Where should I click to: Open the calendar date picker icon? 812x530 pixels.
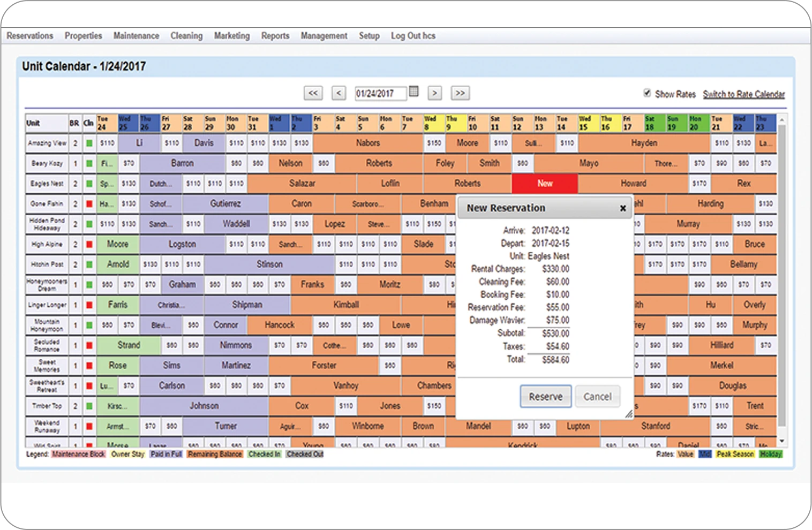(x=413, y=92)
